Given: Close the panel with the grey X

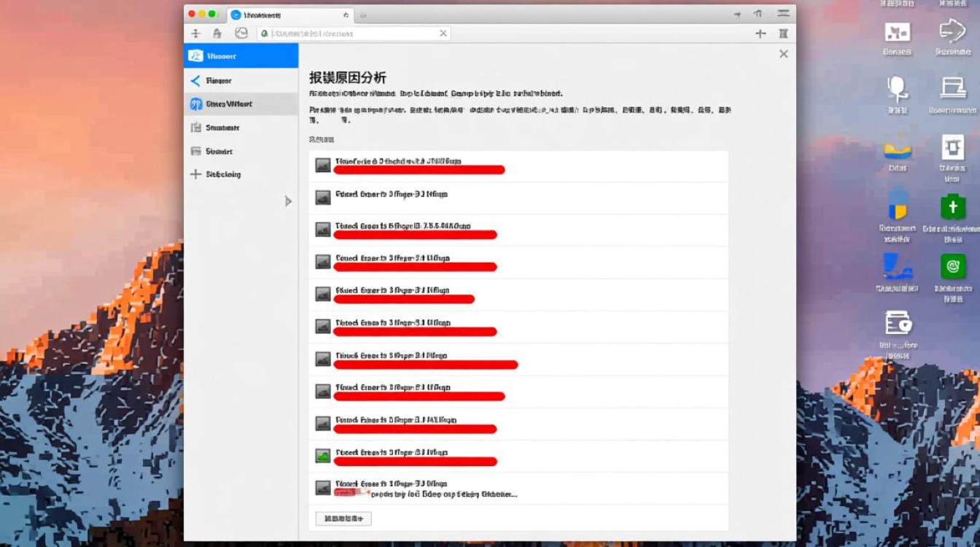Looking at the screenshot, I should [784, 54].
